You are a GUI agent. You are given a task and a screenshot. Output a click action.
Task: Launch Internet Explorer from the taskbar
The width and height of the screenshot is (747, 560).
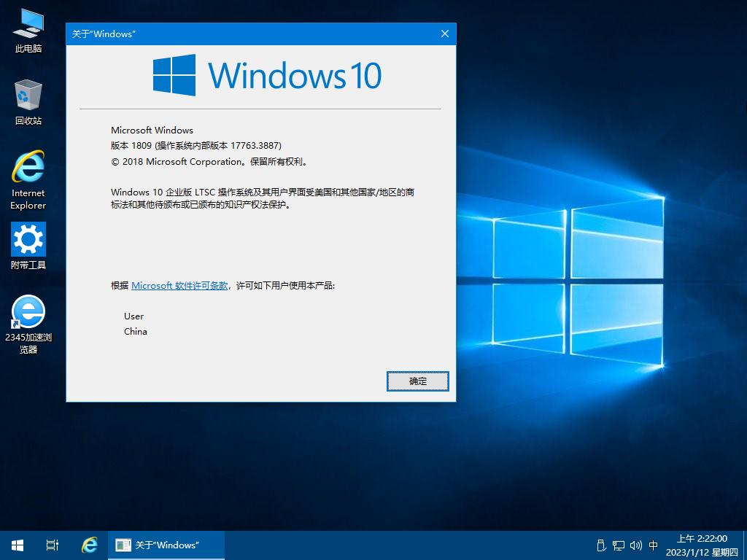pyautogui.click(x=90, y=545)
